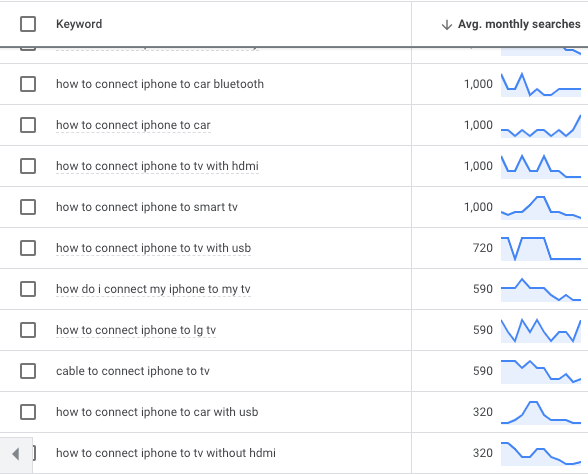Toggle the select-all checkbox in header
Image resolution: width=588 pixels, height=474 pixels.
(x=28, y=24)
